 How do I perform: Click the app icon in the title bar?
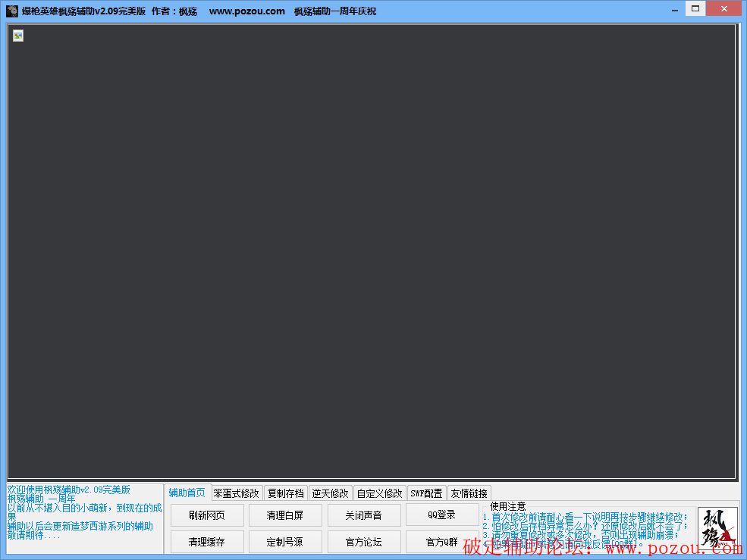pos(12,11)
